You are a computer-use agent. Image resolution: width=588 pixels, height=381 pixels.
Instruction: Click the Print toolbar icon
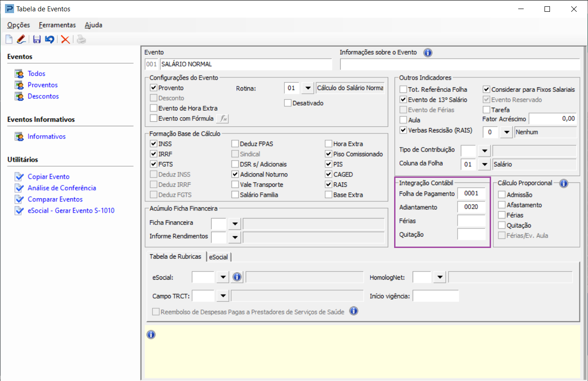pos(81,39)
